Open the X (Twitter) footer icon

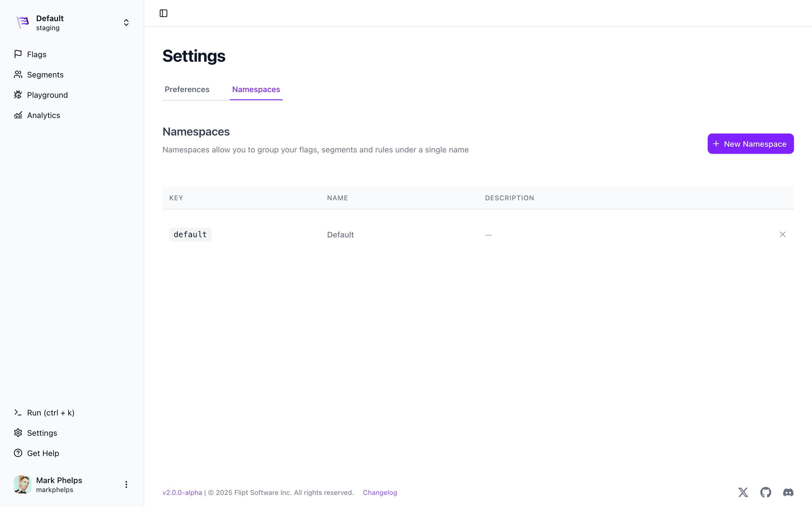(743, 492)
